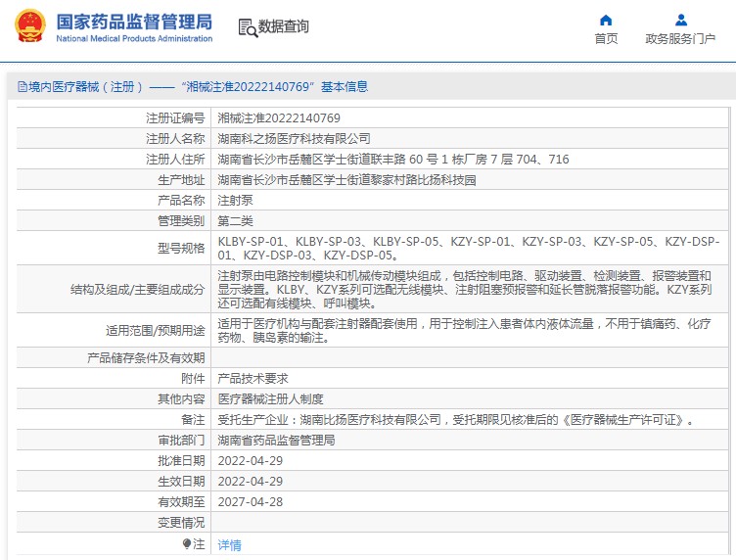
Task: Click the 结构及组成/主要组成成分 label
Action: 138,290
